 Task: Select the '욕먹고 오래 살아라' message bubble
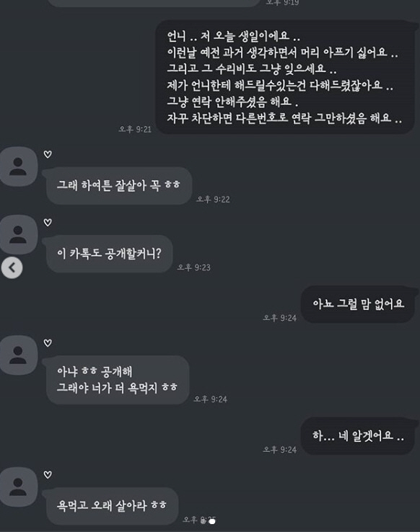tap(112, 506)
